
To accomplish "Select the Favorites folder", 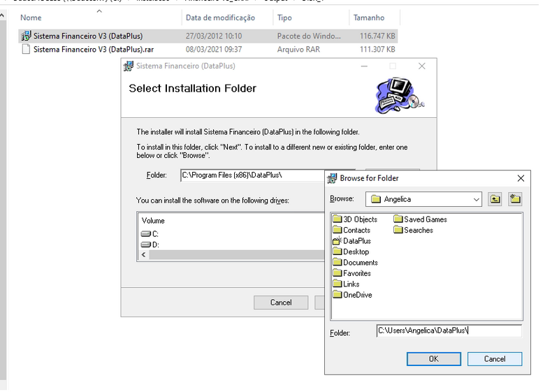I will [352, 273].
